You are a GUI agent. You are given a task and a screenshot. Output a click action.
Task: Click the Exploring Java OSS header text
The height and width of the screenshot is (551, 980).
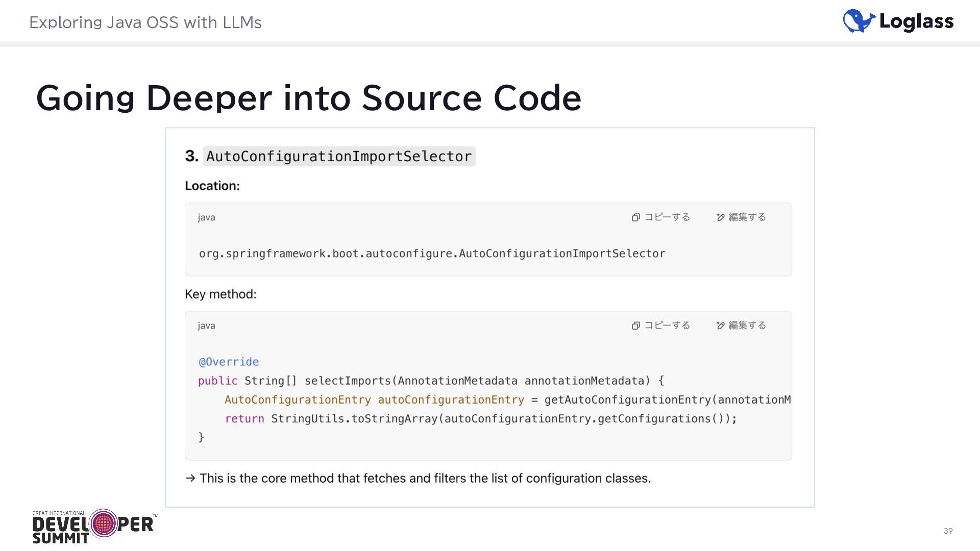coord(145,22)
